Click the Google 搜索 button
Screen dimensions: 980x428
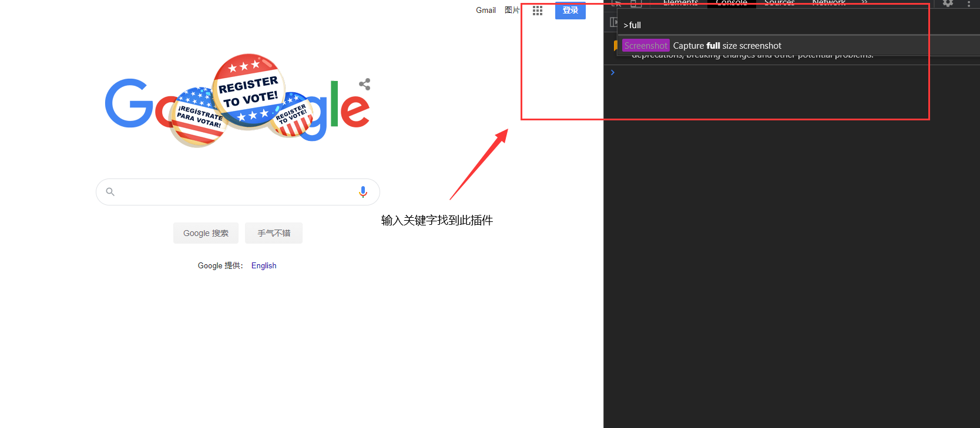[206, 233]
